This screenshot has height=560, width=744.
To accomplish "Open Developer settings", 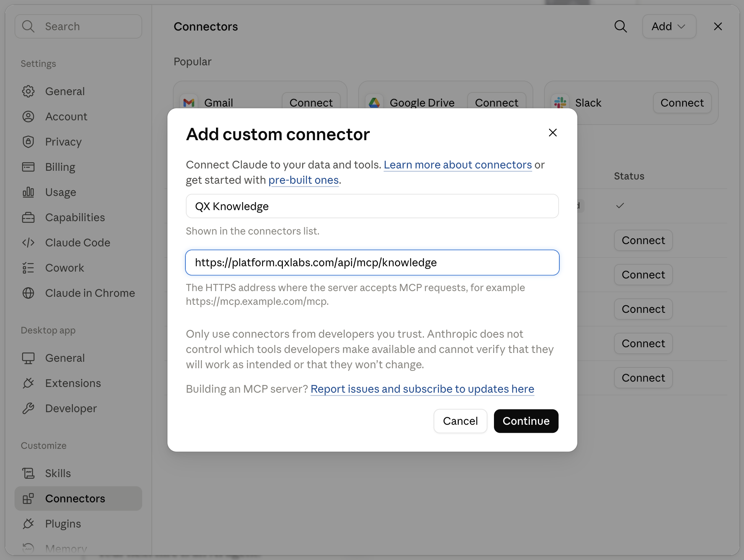I will pos(78,408).
